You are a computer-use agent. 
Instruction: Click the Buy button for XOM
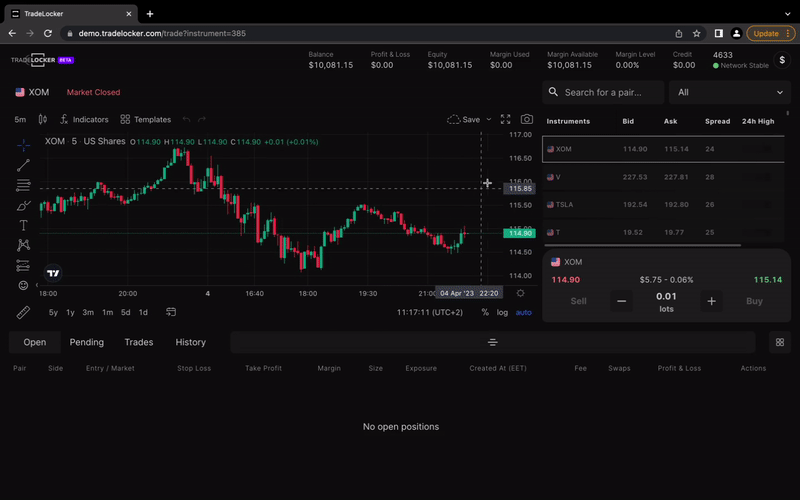(754, 301)
